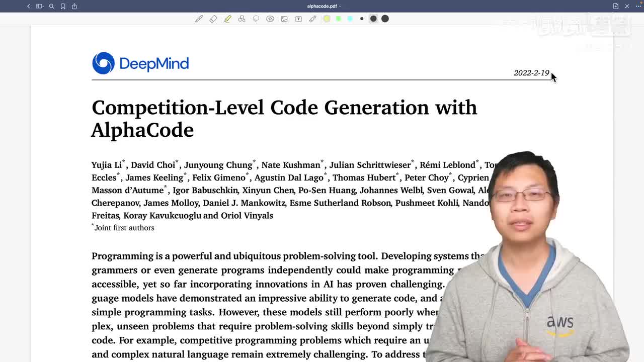The width and height of the screenshot is (644, 362).
Task: Click the abstract line starting 'simple programming tasks'
Action: pyautogui.click(x=265, y=312)
